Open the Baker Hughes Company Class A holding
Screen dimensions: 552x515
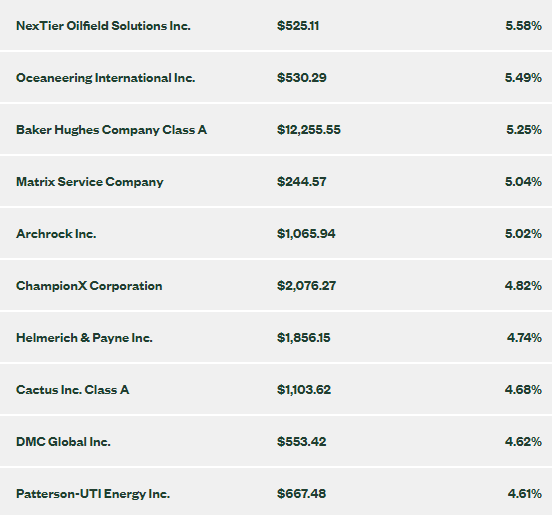(x=111, y=130)
